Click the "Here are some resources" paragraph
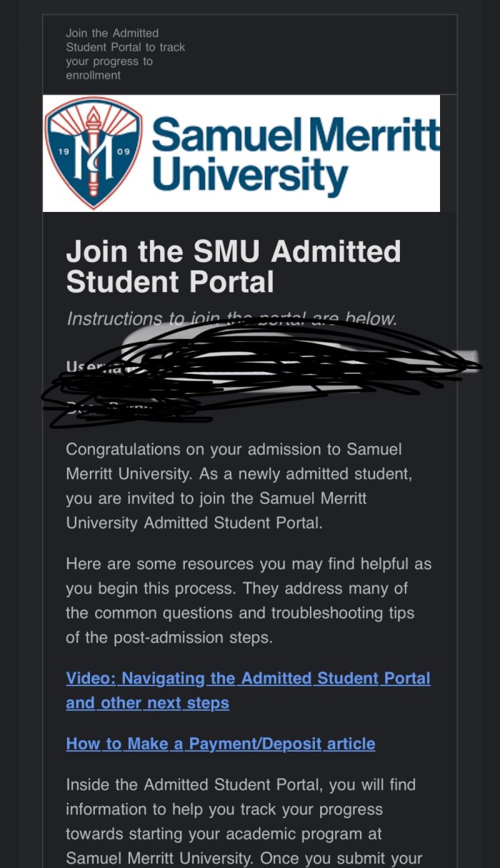 249,601
